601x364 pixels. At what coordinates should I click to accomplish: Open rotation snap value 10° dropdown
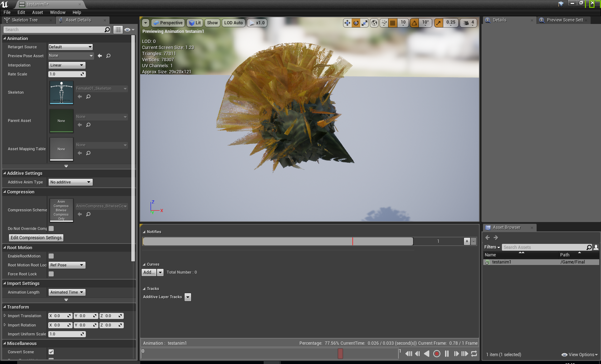tap(425, 23)
